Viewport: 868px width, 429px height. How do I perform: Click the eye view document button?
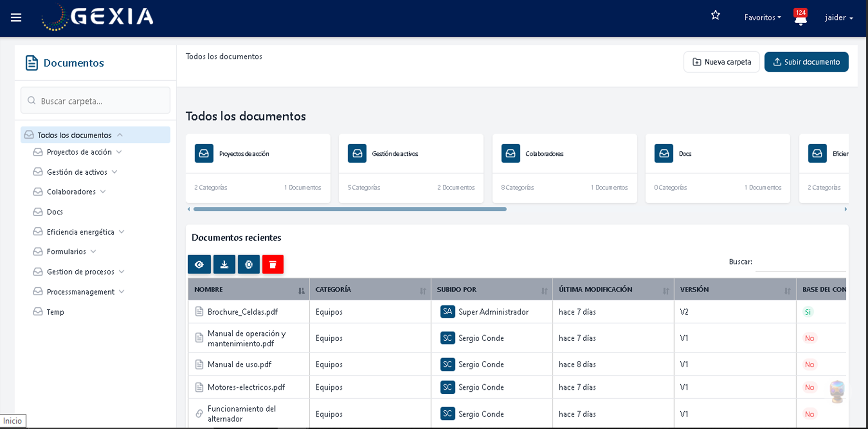[x=199, y=264]
